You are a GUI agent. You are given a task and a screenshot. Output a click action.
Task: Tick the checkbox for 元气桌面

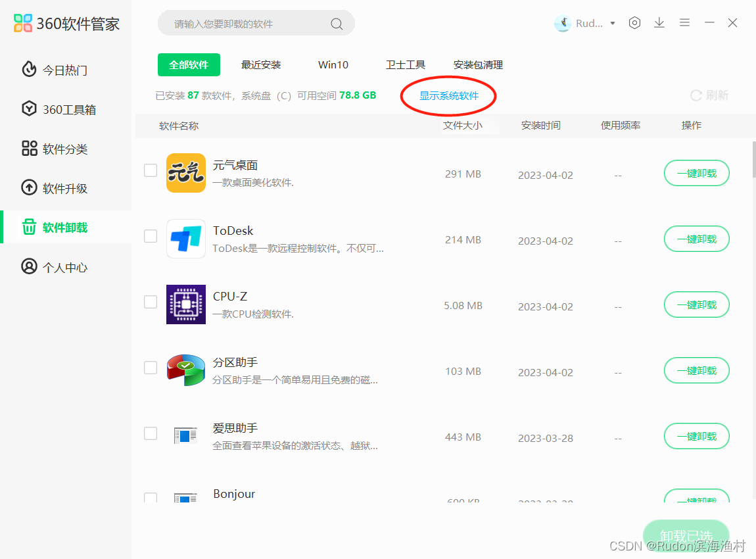click(151, 170)
